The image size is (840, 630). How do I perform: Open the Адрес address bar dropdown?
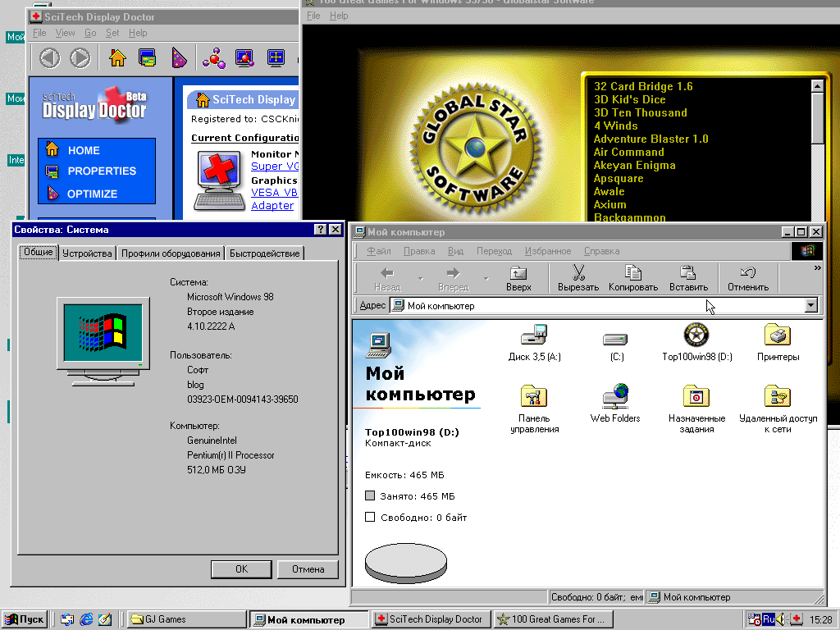pyautogui.click(x=811, y=305)
